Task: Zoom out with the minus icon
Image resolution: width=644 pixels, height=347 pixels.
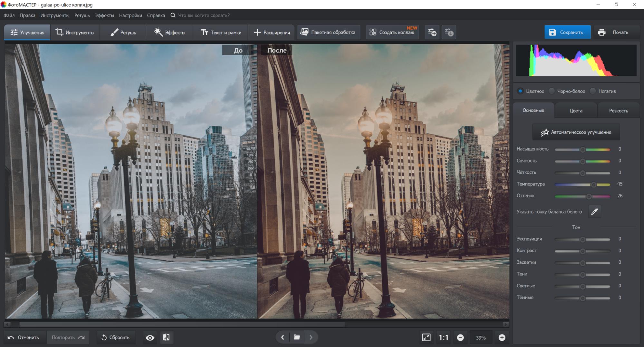Action: 460,337
